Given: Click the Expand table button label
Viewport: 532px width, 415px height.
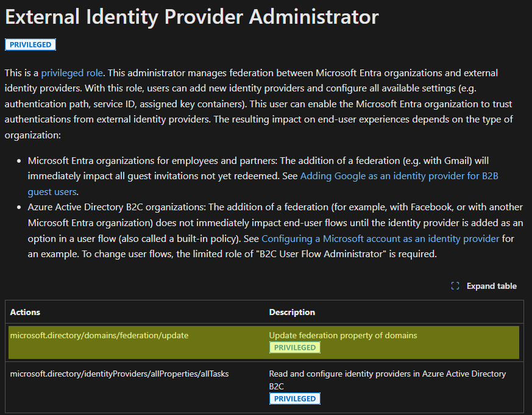Looking at the screenshot, I should click(492, 286).
